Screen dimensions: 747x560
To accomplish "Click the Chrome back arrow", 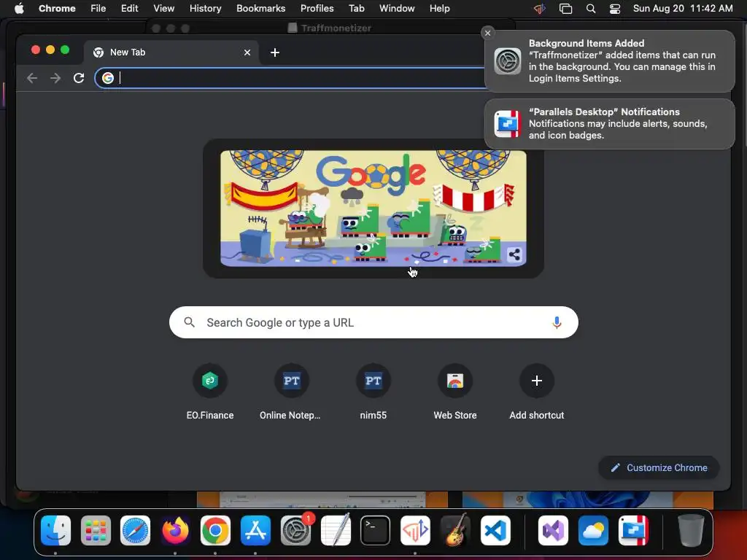I will pos(32,77).
